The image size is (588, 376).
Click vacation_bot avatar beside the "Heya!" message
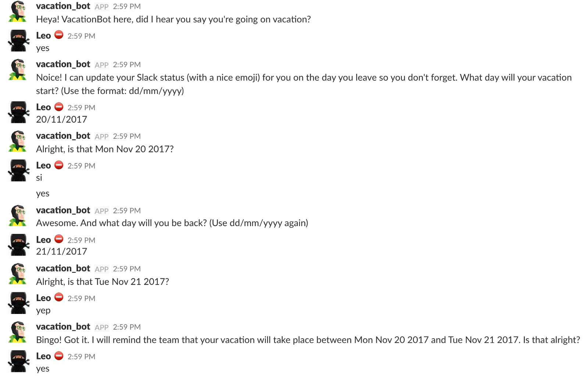point(18,11)
